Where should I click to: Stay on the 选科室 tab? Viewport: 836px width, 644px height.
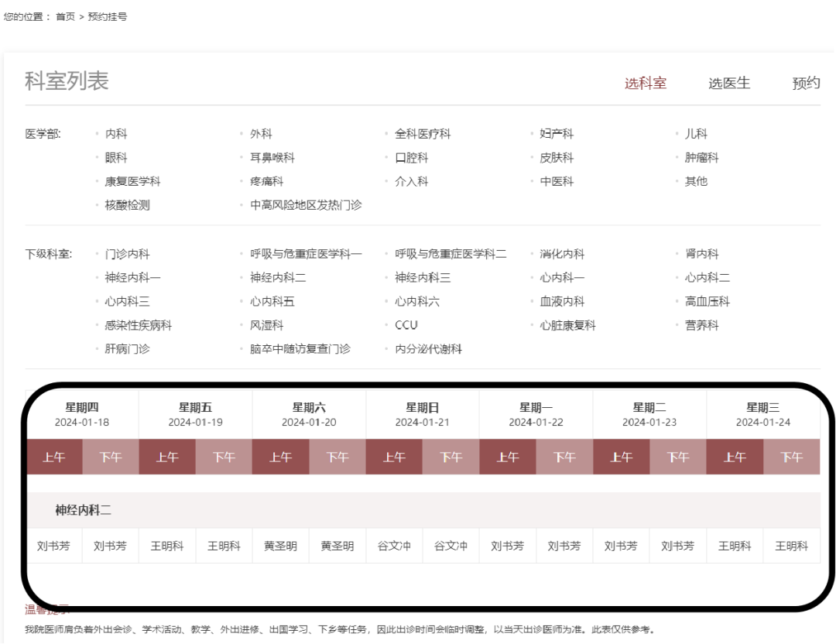(646, 83)
